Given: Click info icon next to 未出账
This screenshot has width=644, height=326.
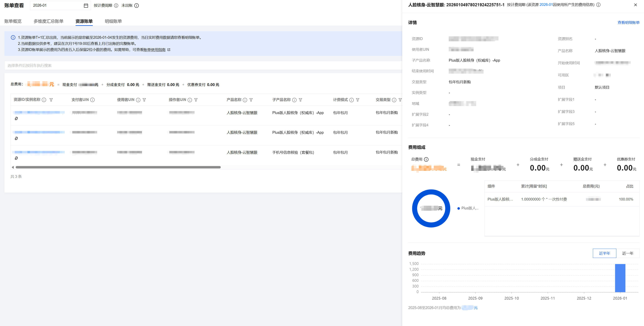Looking at the screenshot, I should [136, 6].
